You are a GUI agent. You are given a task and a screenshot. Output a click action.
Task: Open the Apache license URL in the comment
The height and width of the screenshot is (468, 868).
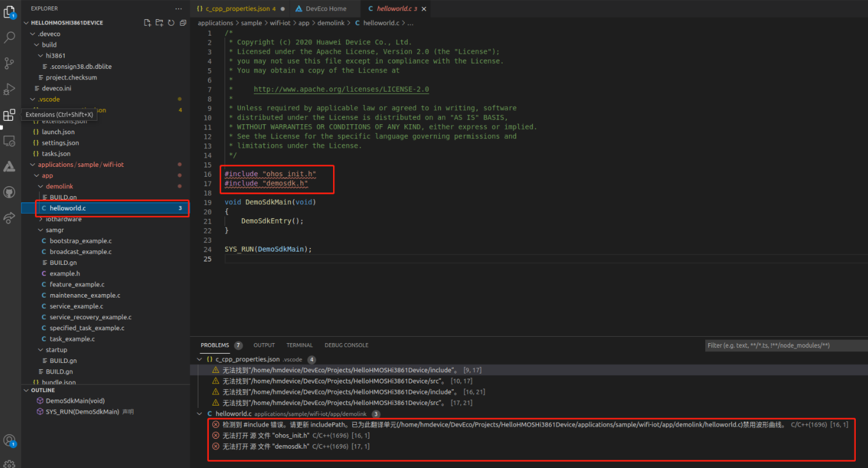point(341,89)
